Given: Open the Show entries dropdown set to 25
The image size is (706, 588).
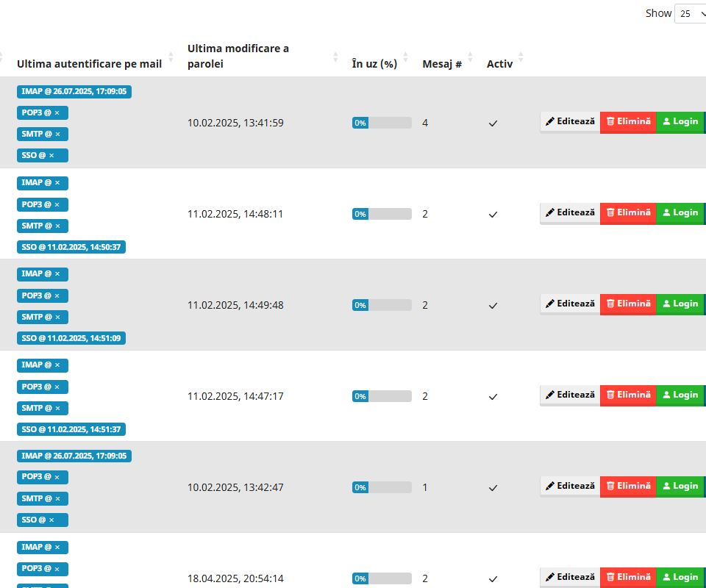Looking at the screenshot, I should (x=690, y=14).
